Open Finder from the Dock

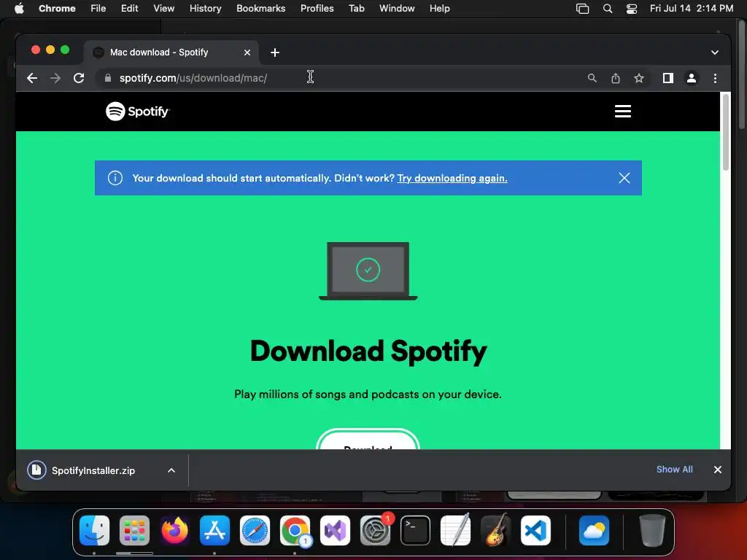point(94,531)
